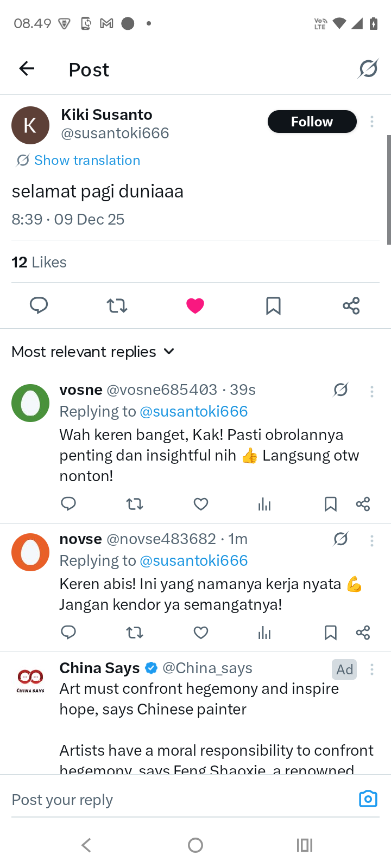The height and width of the screenshot is (868, 391).
Task: Reply to Kiki Susanto's post
Action: pyautogui.click(x=39, y=305)
